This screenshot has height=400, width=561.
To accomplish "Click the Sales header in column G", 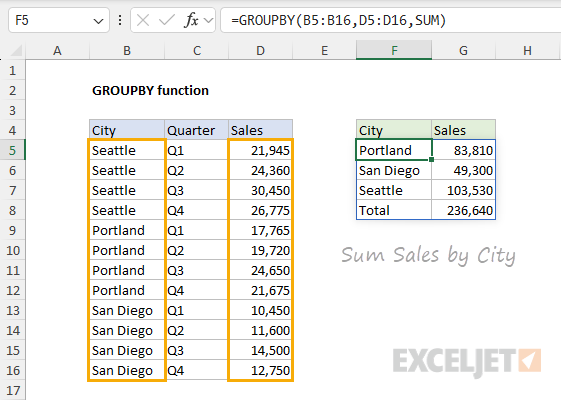I will (463, 130).
